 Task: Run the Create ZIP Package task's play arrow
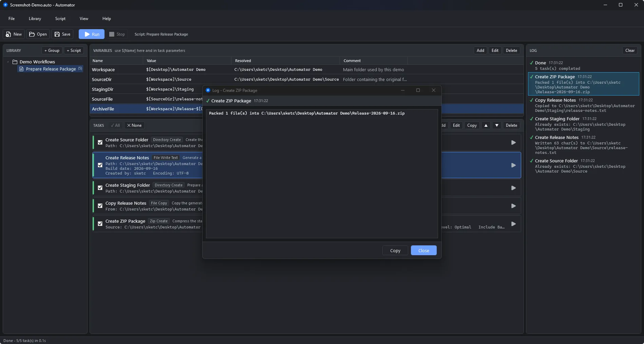tap(513, 224)
